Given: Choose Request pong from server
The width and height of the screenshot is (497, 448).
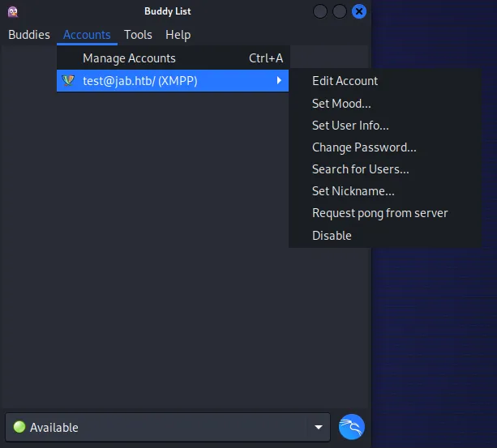Looking at the screenshot, I should (385, 213).
